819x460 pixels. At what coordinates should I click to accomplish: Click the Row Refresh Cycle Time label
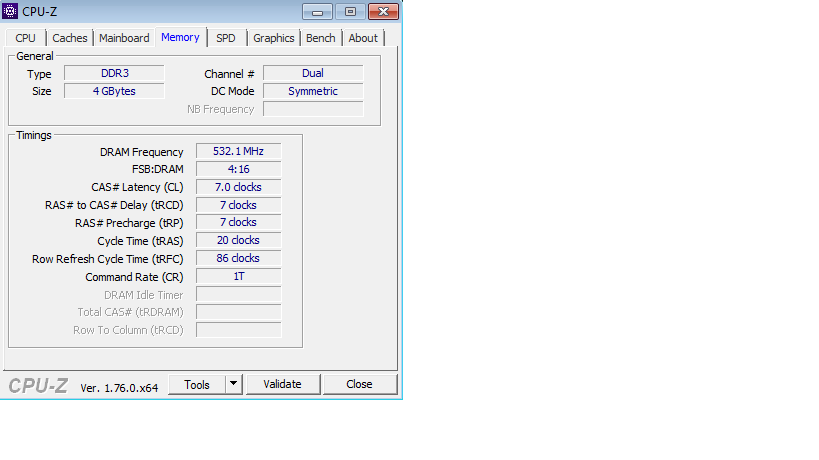coord(108,259)
